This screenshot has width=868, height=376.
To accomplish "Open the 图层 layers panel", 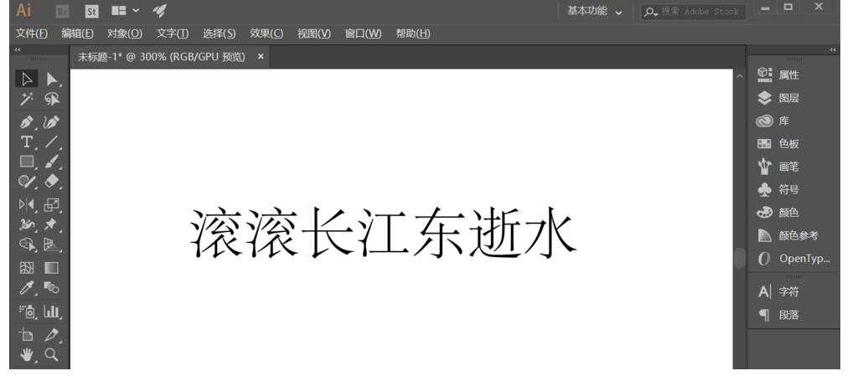I will 779,99.
